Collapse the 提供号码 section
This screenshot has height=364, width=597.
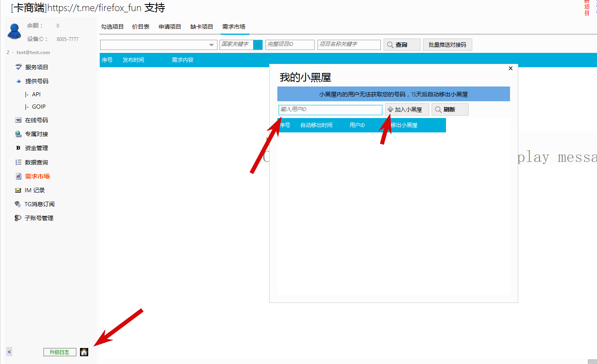(x=18, y=81)
